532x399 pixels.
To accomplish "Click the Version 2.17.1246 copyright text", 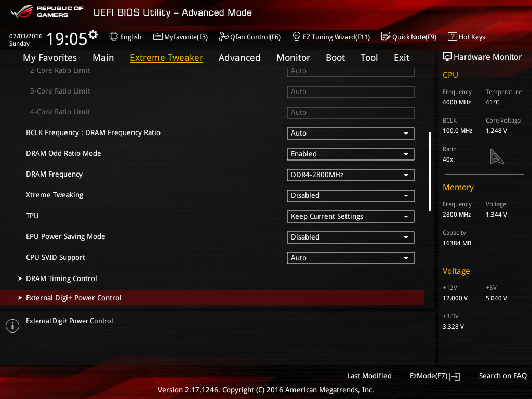I will [x=265, y=390].
